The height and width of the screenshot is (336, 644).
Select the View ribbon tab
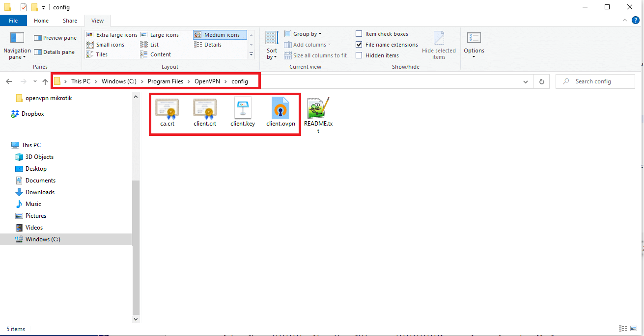click(x=98, y=21)
